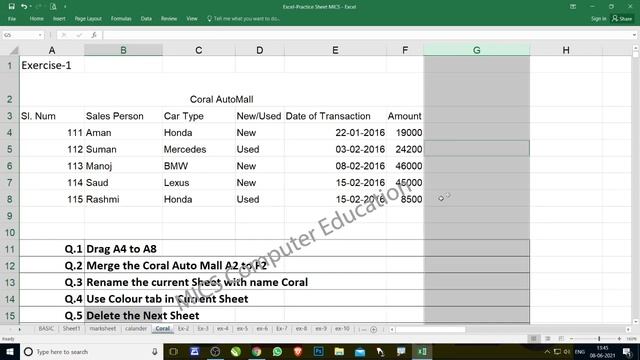The image size is (640, 360).
Task: Click the zoom in plus button
Action: [619, 339]
